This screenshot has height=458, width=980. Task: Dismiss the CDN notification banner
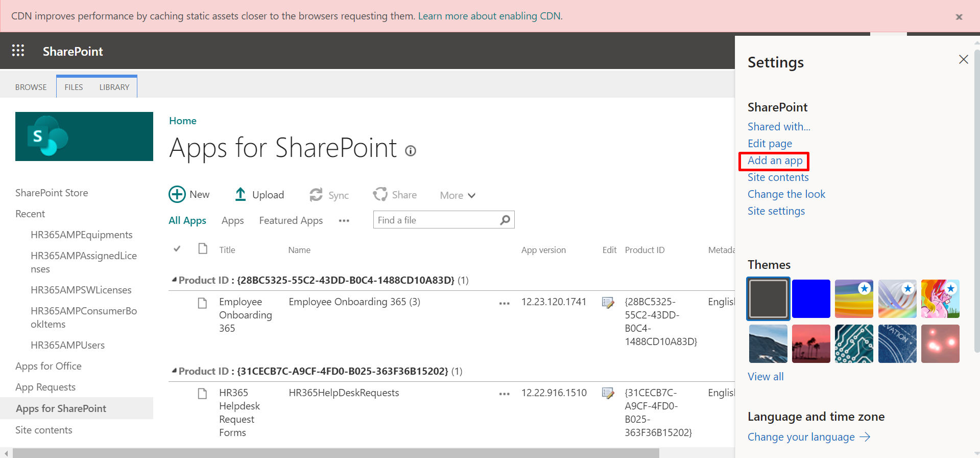(x=959, y=17)
